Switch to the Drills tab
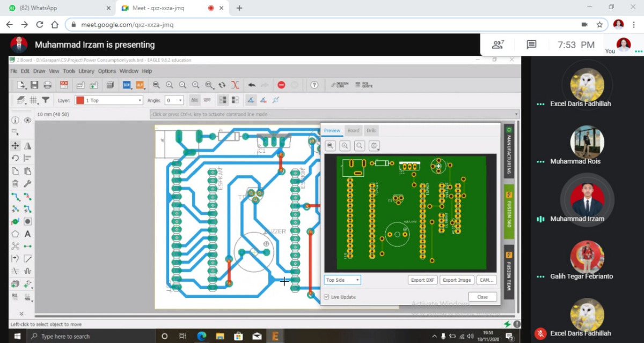Image resolution: width=644 pixels, height=343 pixels. [x=371, y=130]
